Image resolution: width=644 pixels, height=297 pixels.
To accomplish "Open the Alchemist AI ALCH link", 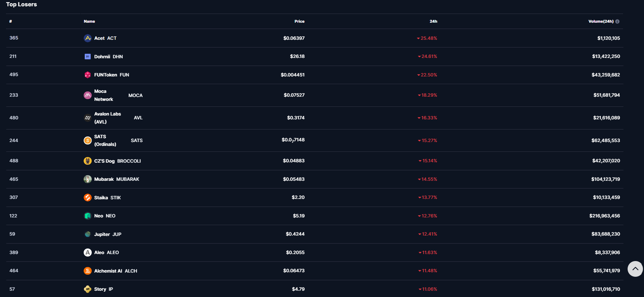I will [x=115, y=271].
